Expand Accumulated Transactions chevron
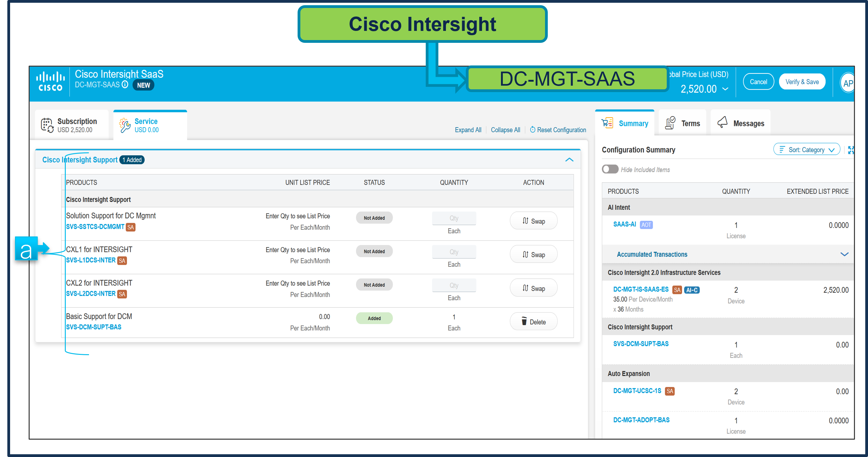This screenshot has width=868, height=457. [x=844, y=254]
